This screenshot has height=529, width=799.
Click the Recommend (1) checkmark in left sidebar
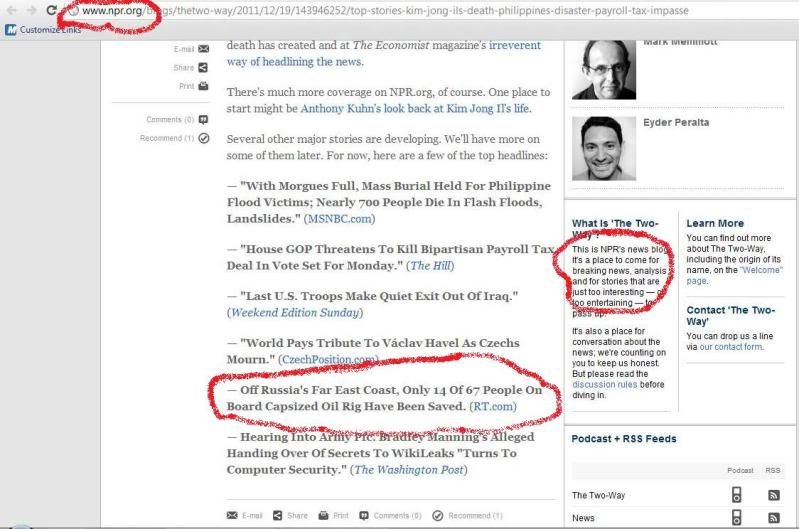pyautogui.click(x=204, y=138)
